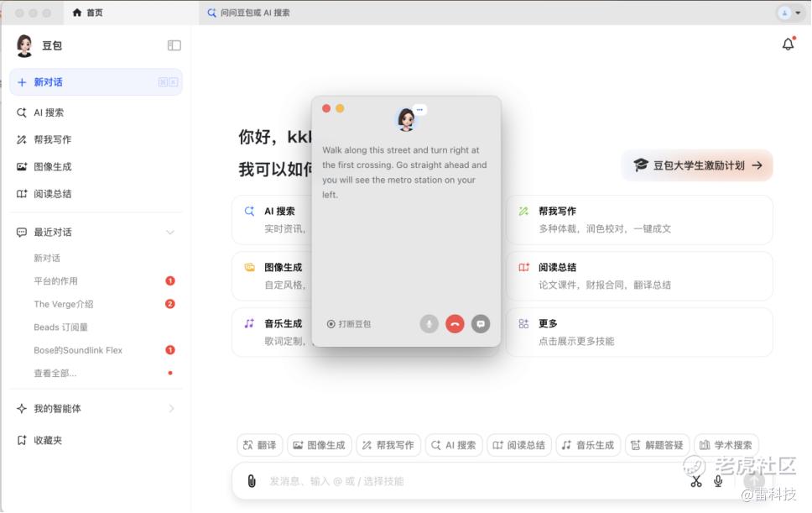Open the 平台的作用 conversation

[55, 281]
